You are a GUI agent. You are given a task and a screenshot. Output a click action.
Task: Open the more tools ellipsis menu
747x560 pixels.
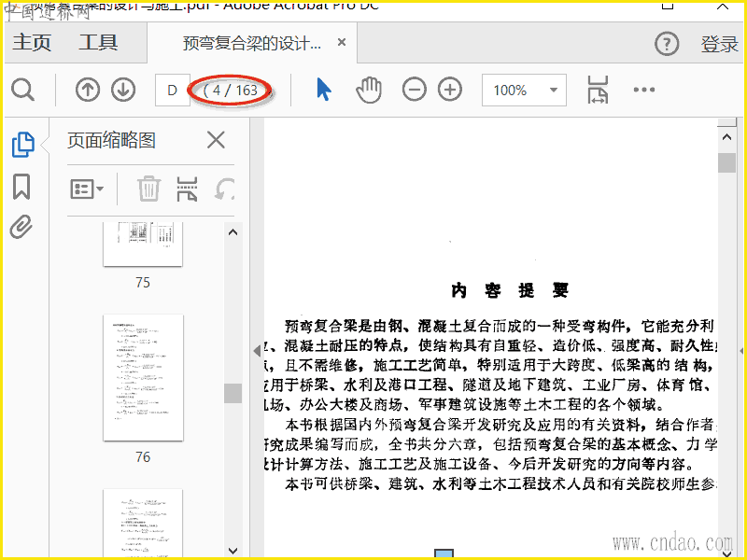point(644,90)
